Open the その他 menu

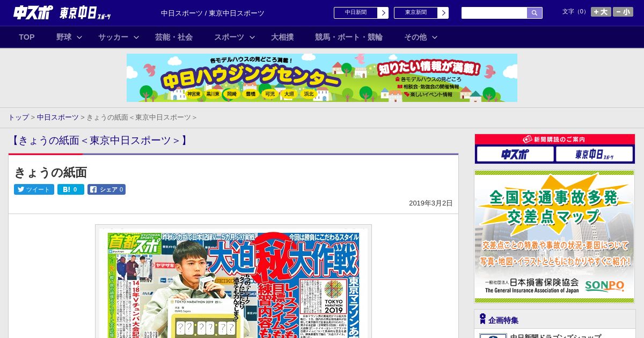415,37
